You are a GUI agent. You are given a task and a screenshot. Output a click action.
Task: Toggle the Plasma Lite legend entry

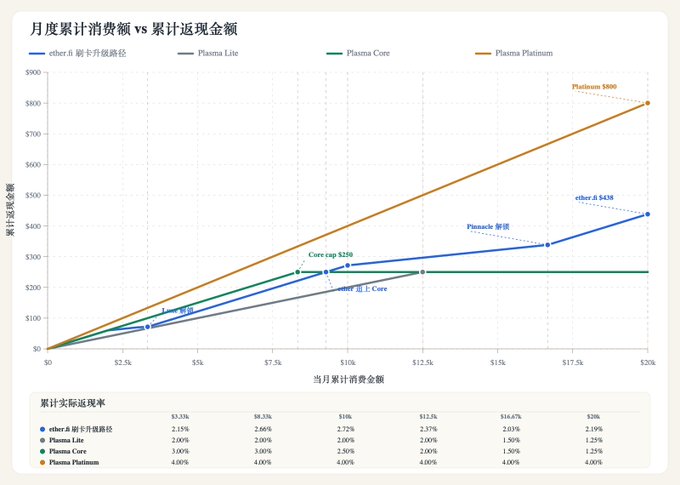pos(208,53)
